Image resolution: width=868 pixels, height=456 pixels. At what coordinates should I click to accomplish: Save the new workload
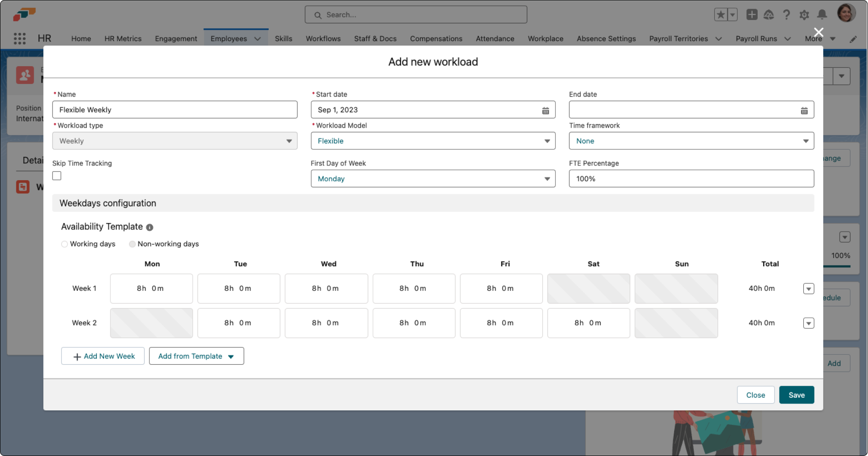pyautogui.click(x=796, y=395)
